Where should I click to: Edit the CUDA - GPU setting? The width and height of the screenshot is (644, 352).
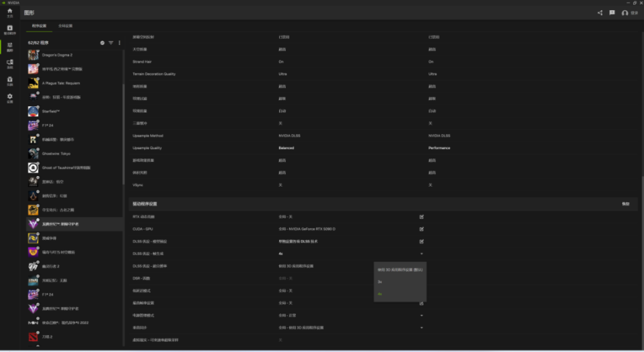[421, 229]
